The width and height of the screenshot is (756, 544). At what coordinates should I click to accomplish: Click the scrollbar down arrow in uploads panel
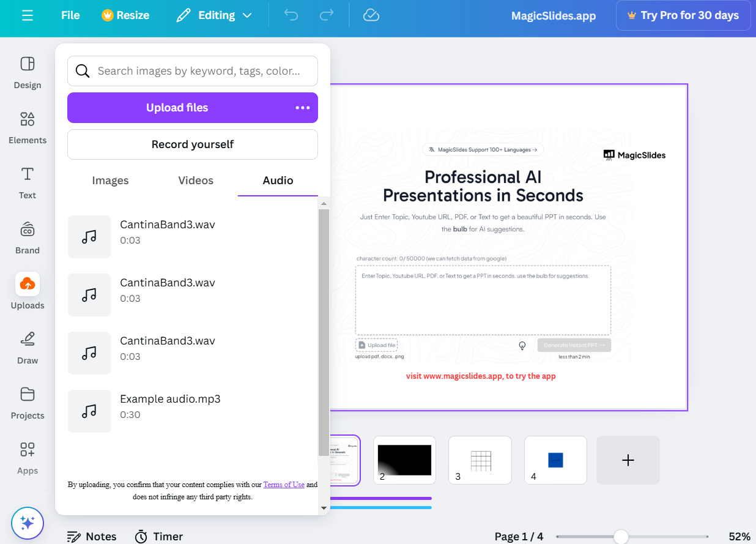click(324, 508)
